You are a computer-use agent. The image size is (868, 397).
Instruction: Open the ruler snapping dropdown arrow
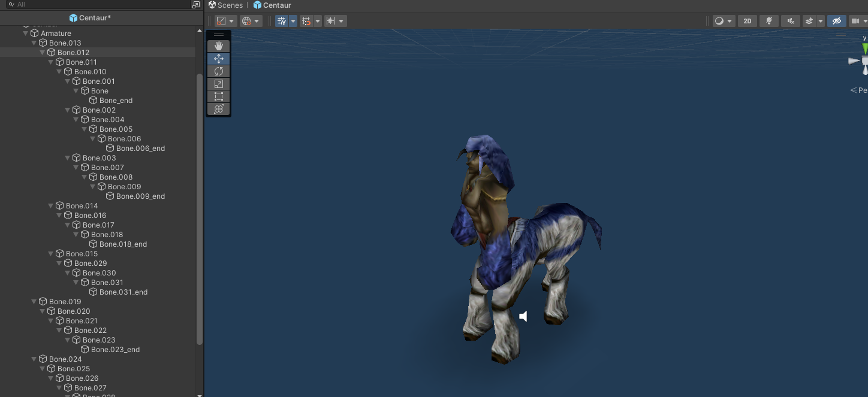click(x=342, y=21)
